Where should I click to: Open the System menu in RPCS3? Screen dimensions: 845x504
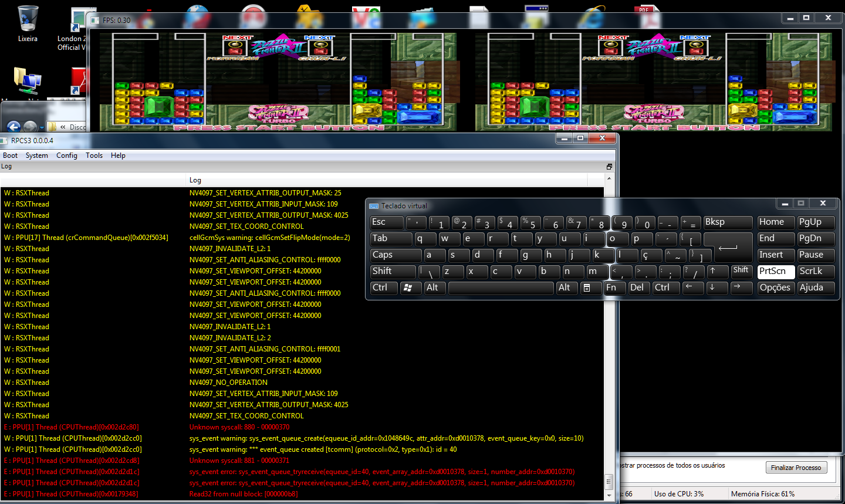(x=36, y=155)
